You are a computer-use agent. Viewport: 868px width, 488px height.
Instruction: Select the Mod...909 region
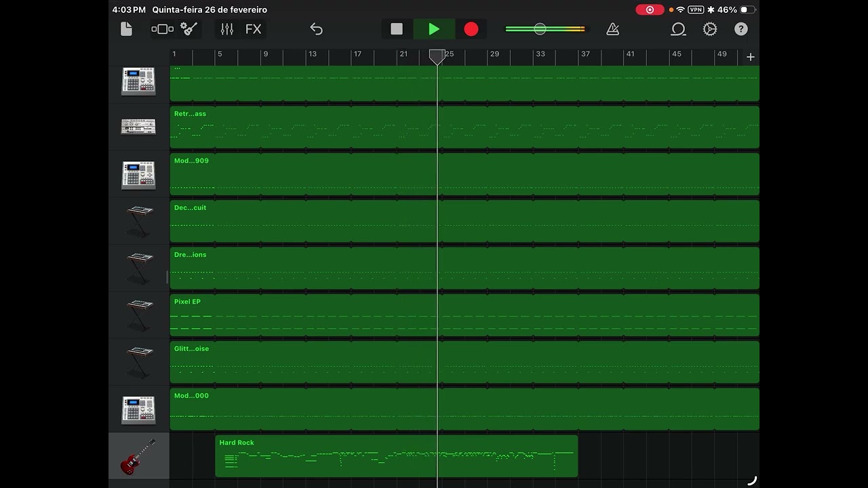click(465, 174)
